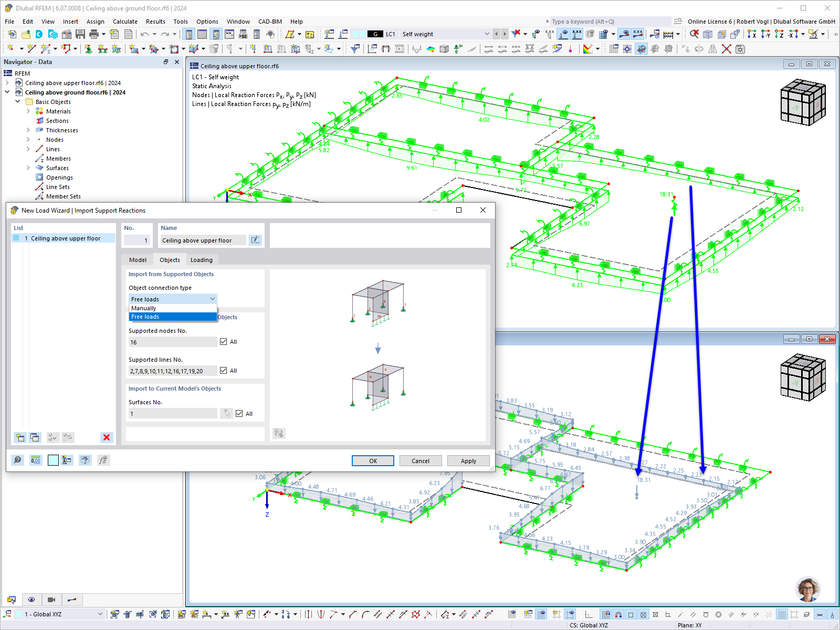Click the camera views icon under Navigator

(x=51, y=600)
